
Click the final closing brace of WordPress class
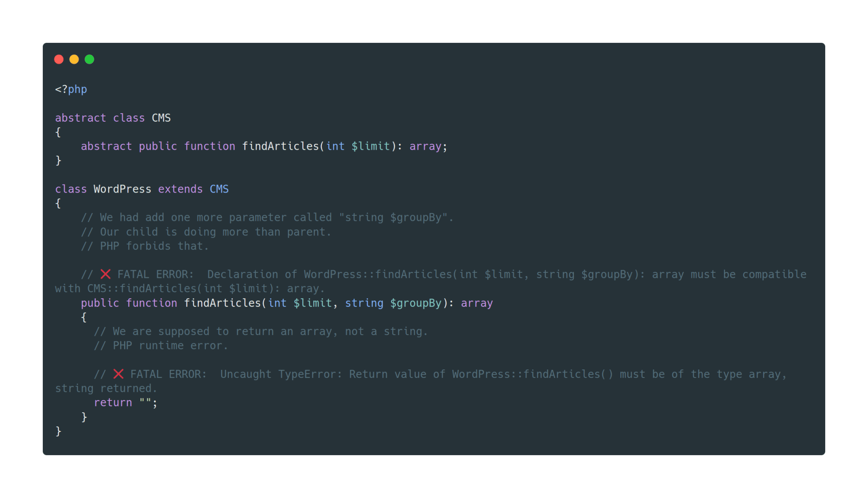(58, 431)
